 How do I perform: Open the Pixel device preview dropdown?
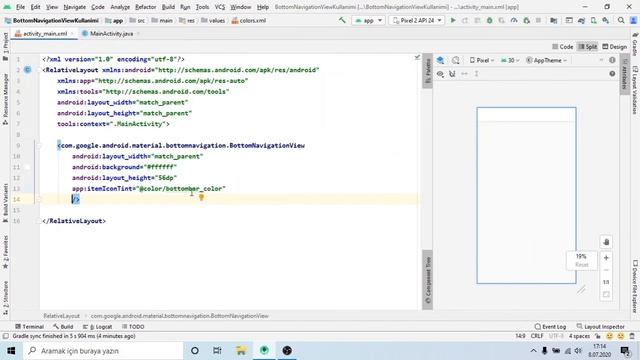pyautogui.click(x=482, y=60)
